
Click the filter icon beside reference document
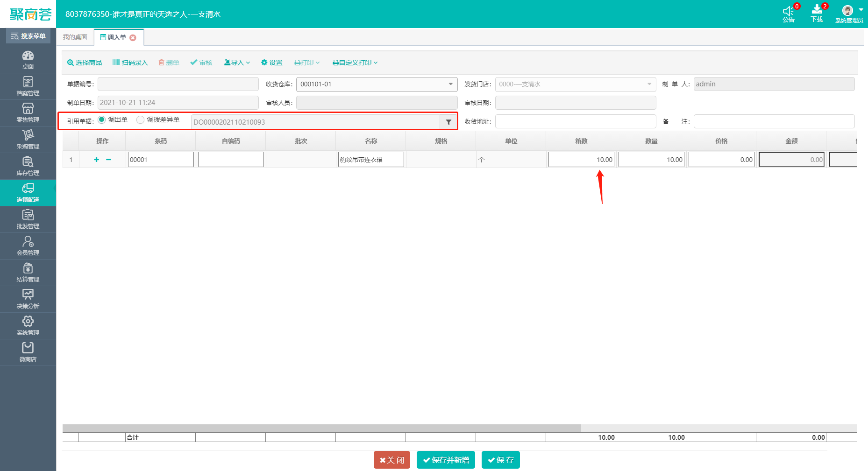click(448, 122)
